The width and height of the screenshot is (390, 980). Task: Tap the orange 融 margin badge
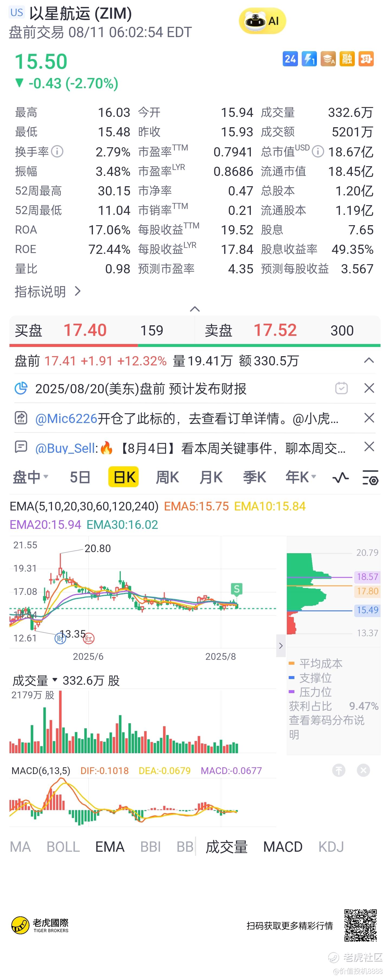pos(347,59)
